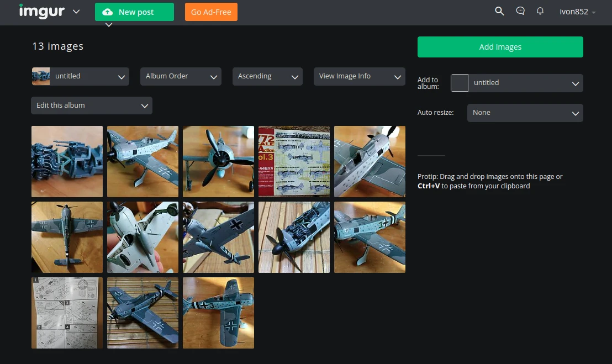The width and height of the screenshot is (612, 364).
Task: Open the Edit this album dropdown
Action: [92, 105]
